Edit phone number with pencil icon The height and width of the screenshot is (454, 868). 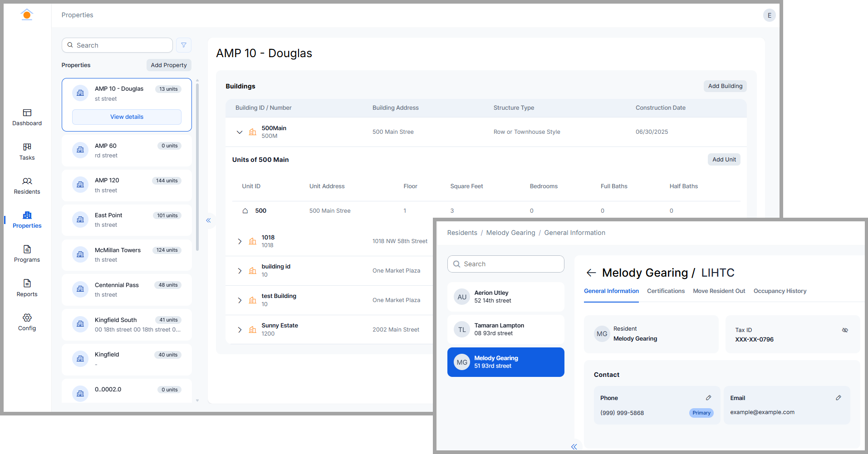tap(708, 398)
